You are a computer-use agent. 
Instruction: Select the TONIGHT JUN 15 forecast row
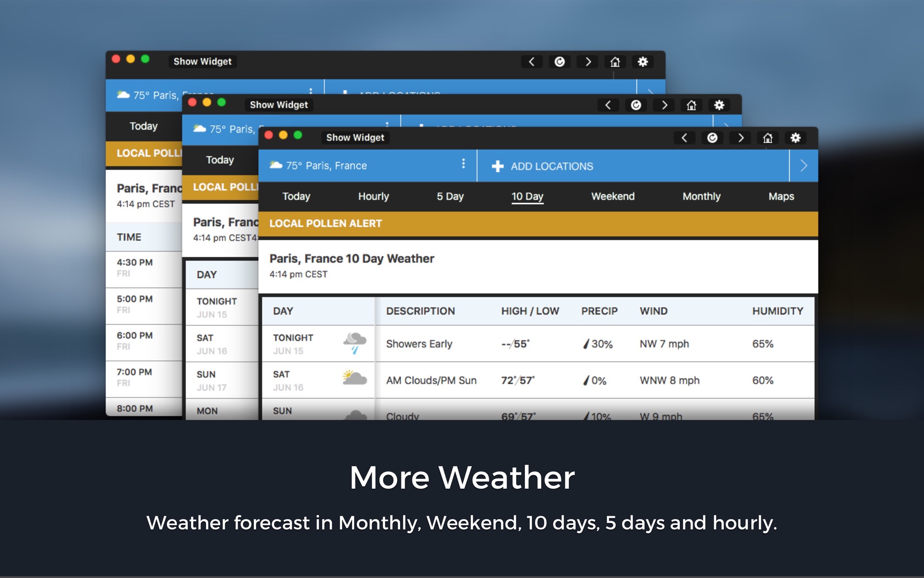tap(537, 344)
